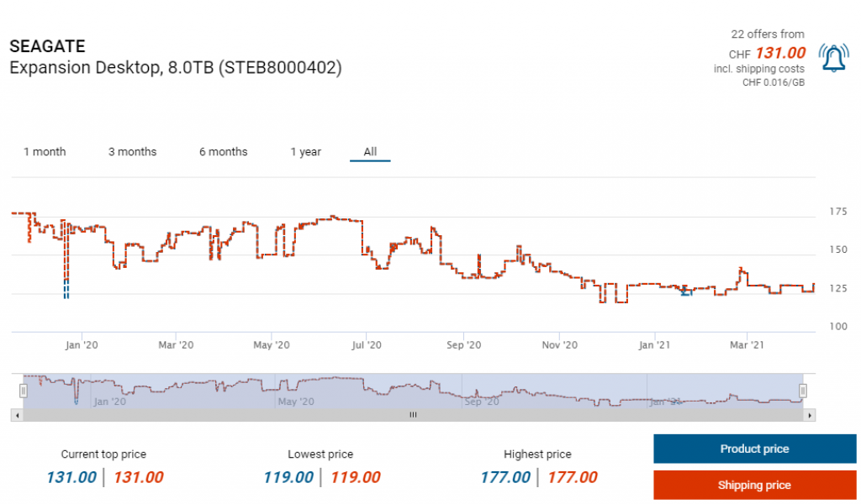This screenshot has height=504, width=861.
Task: Show the 6 months price history
Action: coord(223,152)
